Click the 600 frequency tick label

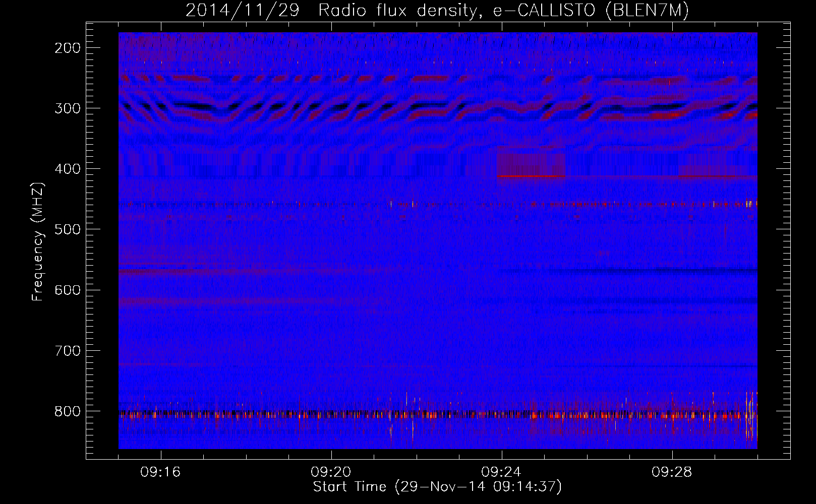pyautogui.click(x=67, y=290)
